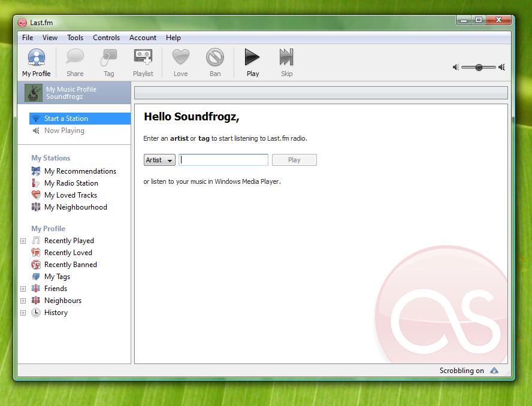Skip to next track

point(286,57)
